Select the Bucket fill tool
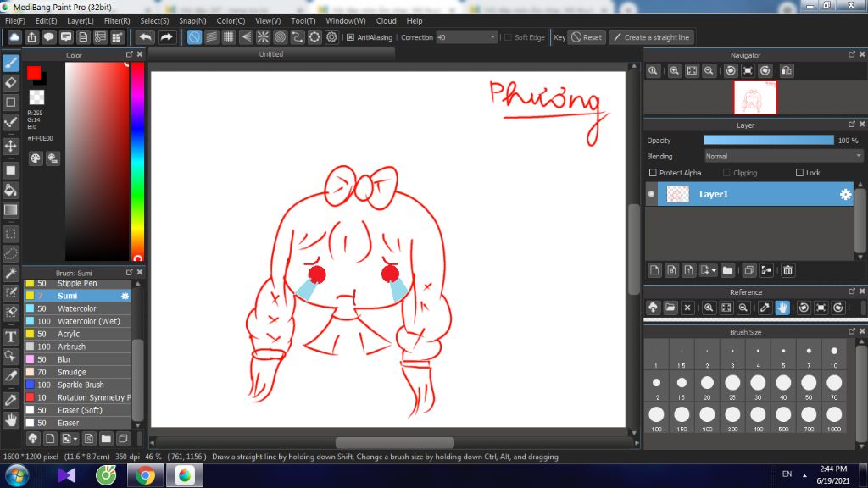868x488 pixels. (10, 190)
